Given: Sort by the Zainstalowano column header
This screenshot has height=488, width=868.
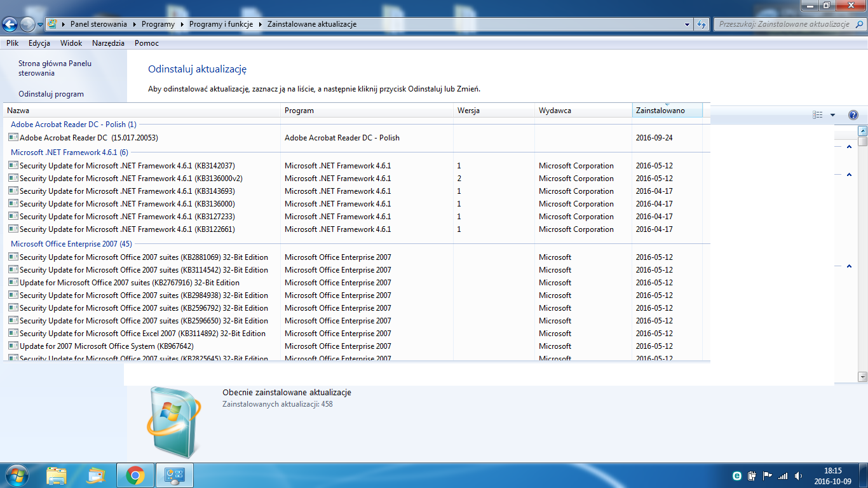Looking at the screenshot, I should 667,111.
